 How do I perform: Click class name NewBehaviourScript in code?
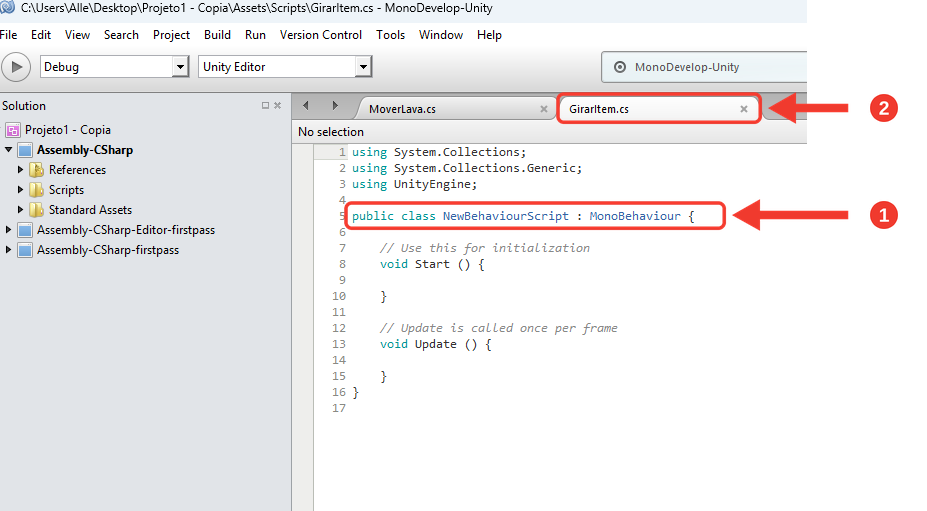tap(505, 216)
